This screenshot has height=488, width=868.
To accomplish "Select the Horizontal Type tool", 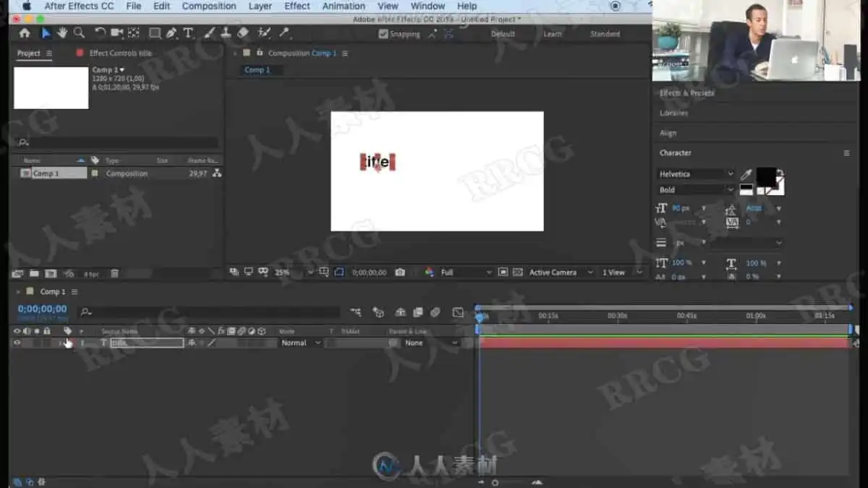I will (188, 33).
